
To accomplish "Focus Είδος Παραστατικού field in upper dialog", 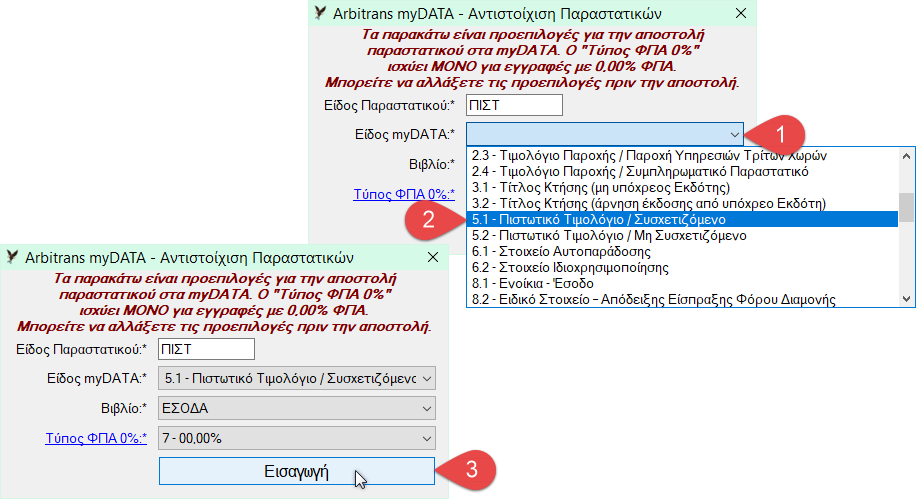I will tap(514, 105).
